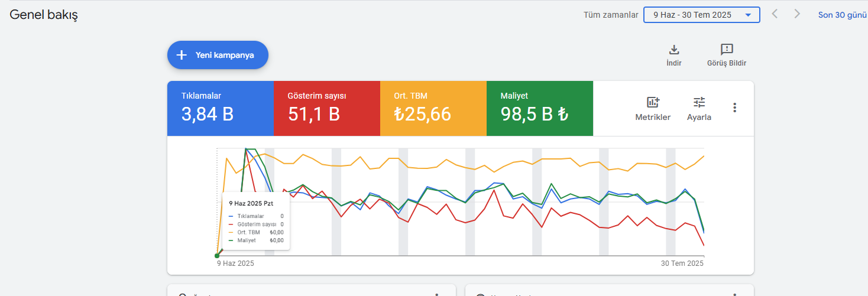Click Gösterim sayısı row in chart tooltip
The height and width of the screenshot is (296, 868).
(255, 225)
